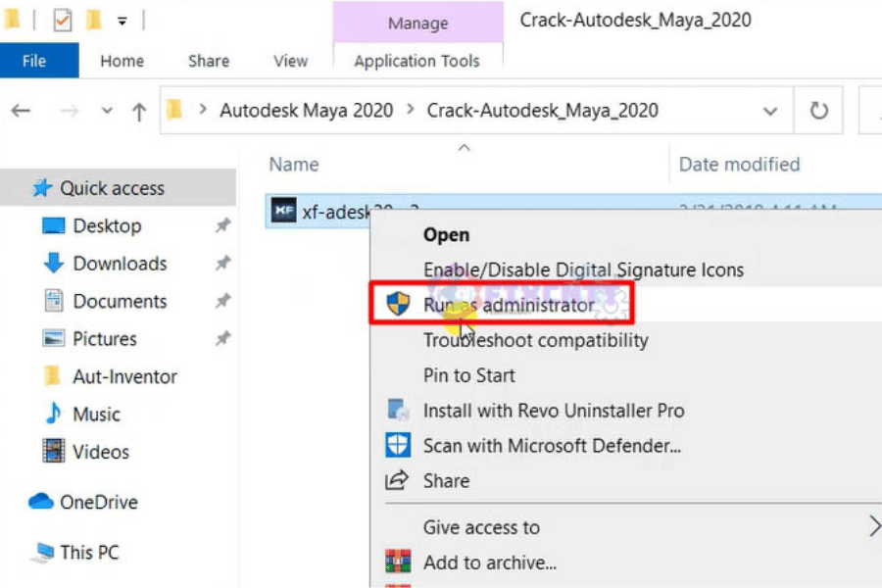882x588 pixels.
Task: Click the Microsoft Defender shield icon
Action: tap(398, 446)
